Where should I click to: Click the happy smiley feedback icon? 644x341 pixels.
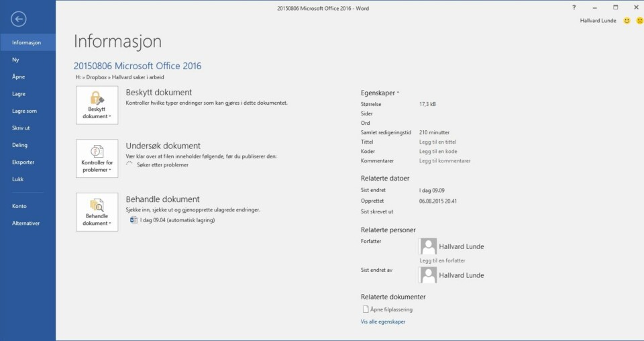(x=627, y=21)
